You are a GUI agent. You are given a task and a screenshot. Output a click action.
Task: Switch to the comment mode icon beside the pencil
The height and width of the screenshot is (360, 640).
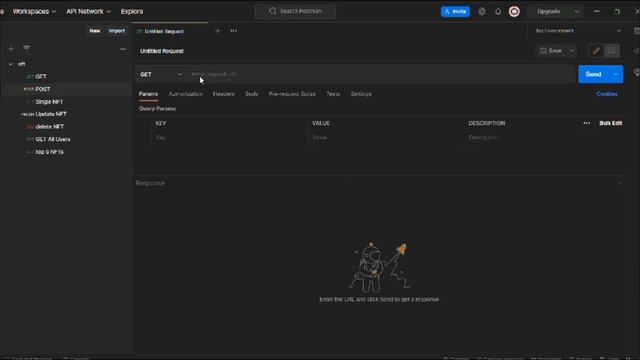(x=611, y=51)
